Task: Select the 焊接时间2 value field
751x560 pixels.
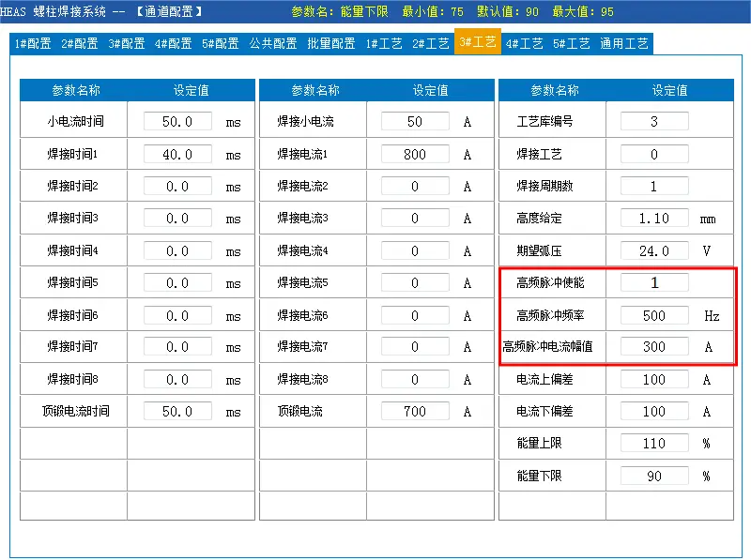Action: click(177, 186)
